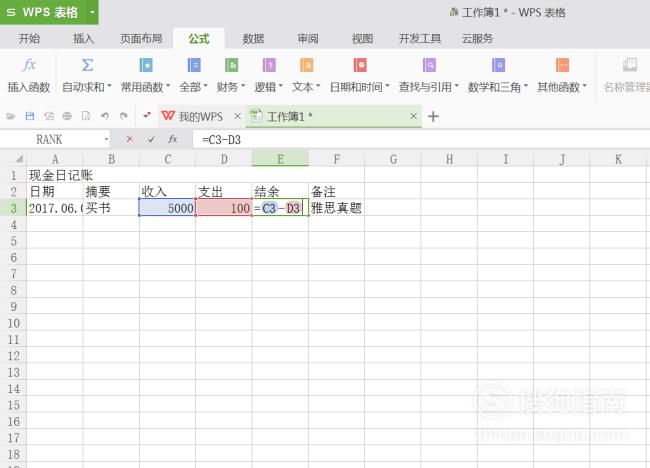This screenshot has width=650, height=468.
Task: Open the Date and Time (日期和时间) icon
Action: click(360, 65)
